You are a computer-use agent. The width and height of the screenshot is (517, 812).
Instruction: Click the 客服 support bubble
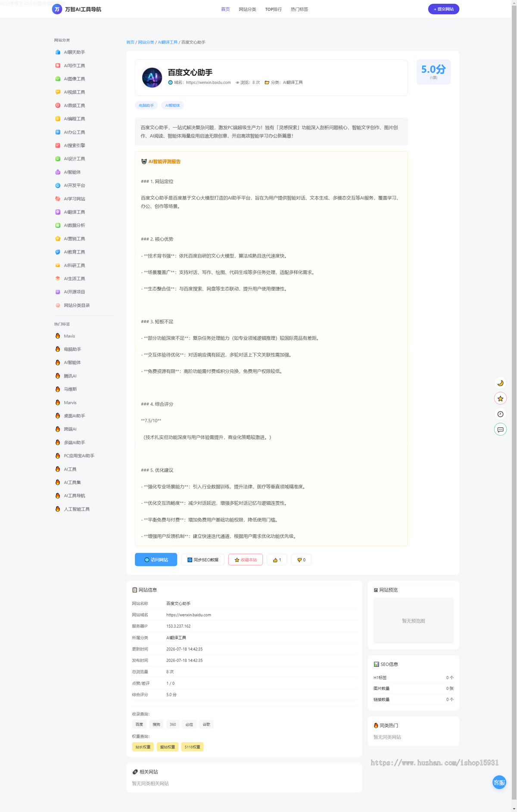499,782
